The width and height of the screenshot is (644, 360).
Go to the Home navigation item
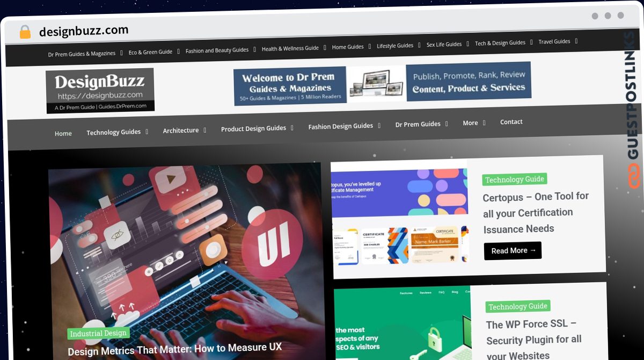point(63,133)
